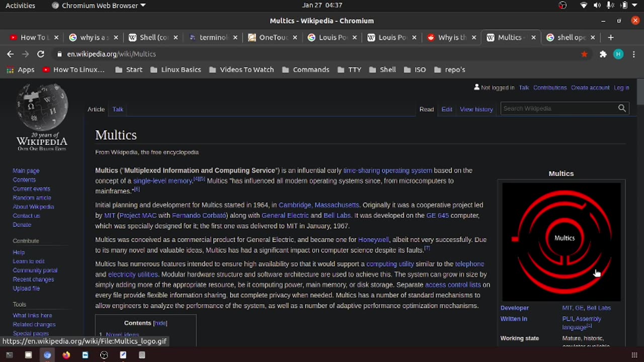Click the Wikipedia search magnifier icon

pyautogui.click(x=622, y=108)
